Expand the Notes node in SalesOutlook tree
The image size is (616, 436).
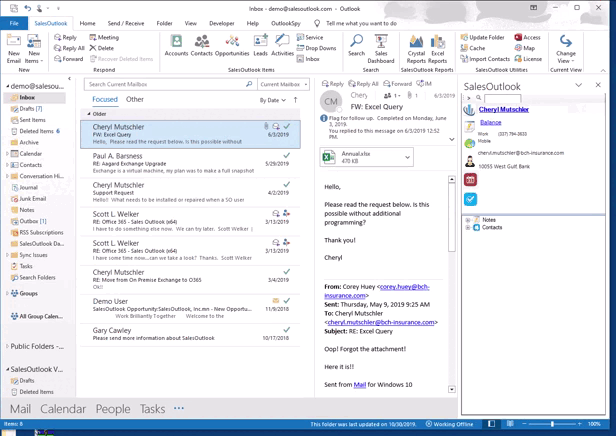point(468,219)
